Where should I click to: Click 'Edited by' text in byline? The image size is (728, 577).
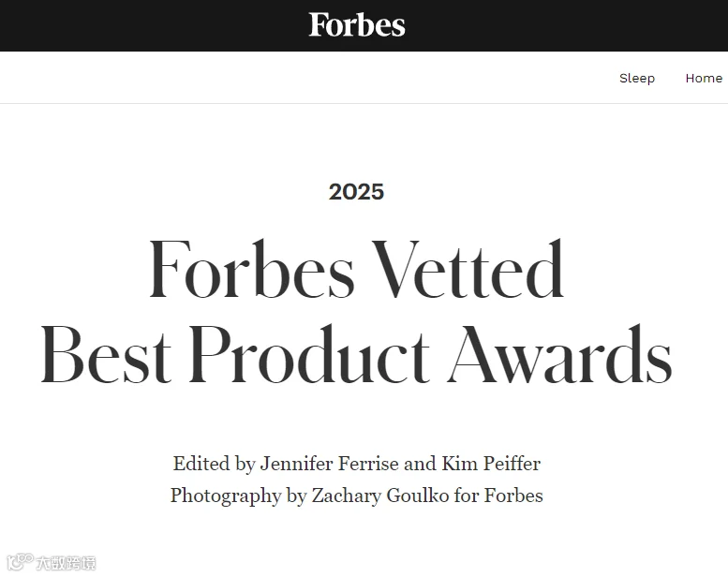point(214,464)
